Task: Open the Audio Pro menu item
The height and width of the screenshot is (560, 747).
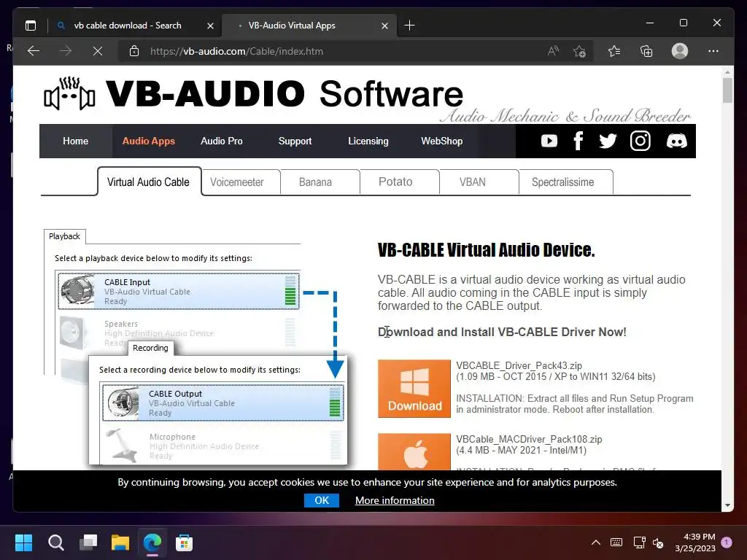Action: click(x=222, y=141)
